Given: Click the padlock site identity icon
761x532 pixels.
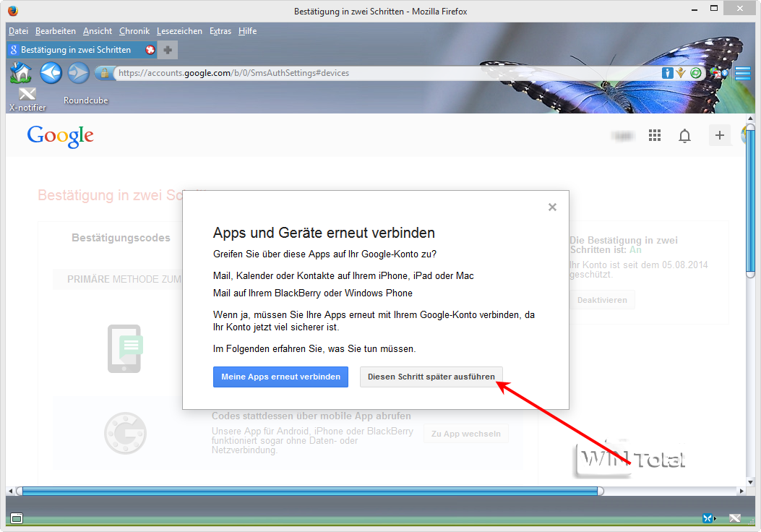Looking at the screenshot, I should (104, 73).
